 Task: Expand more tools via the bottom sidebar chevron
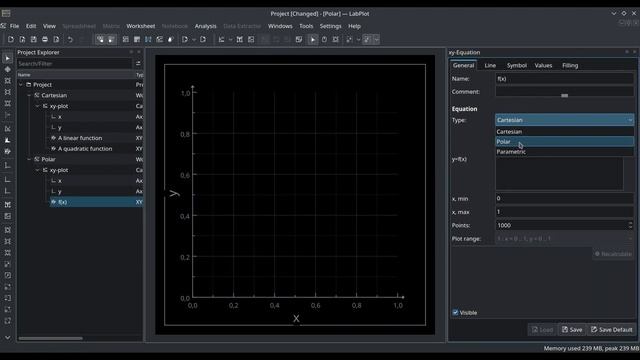tap(7, 337)
